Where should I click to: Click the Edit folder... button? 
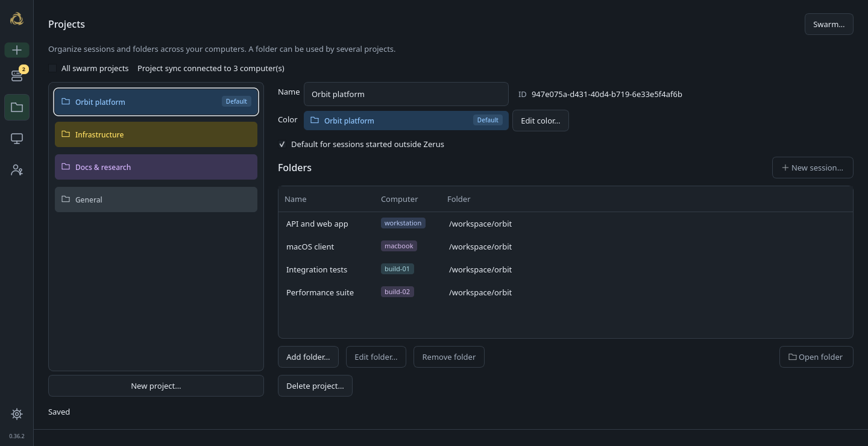(x=376, y=357)
